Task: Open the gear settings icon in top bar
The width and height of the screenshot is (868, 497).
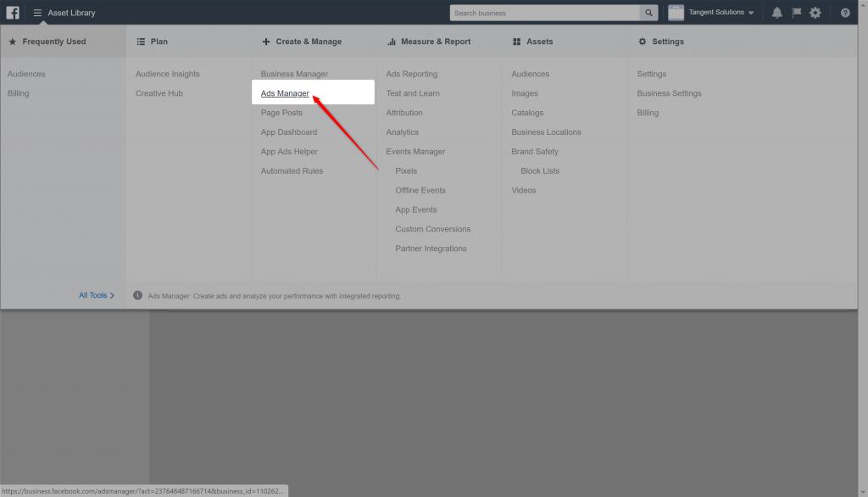Action: [815, 13]
